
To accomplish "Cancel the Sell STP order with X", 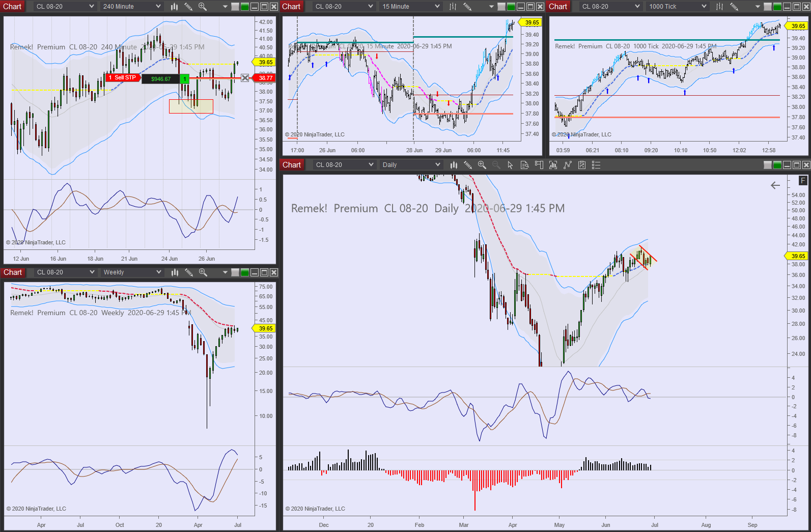I will pyautogui.click(x=245, y=78).
